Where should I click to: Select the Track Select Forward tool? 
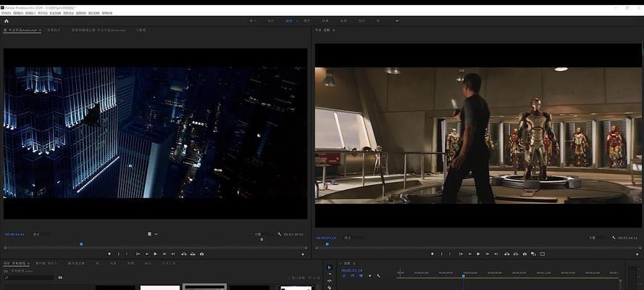click(330, 274)
